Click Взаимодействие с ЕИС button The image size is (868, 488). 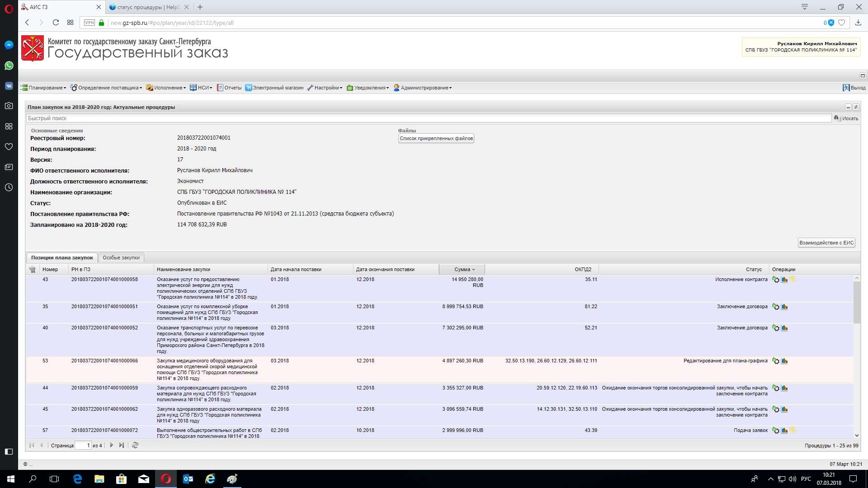pos(826,243)
